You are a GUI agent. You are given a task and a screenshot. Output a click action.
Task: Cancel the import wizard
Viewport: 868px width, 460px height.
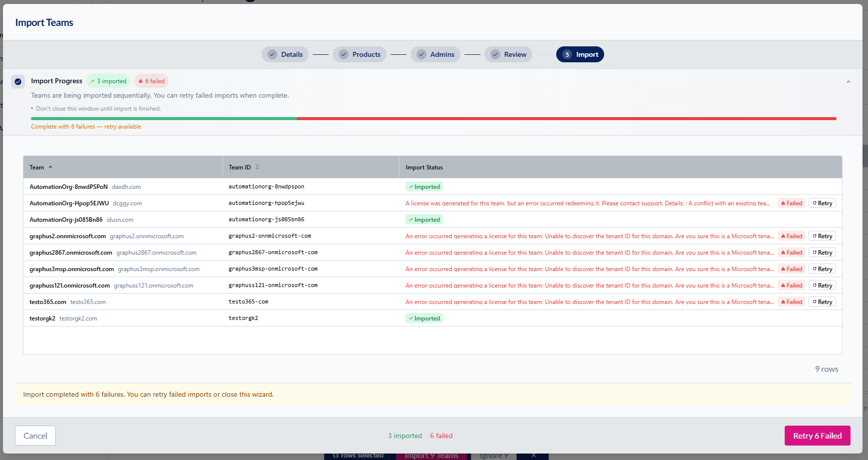(35, 436)
